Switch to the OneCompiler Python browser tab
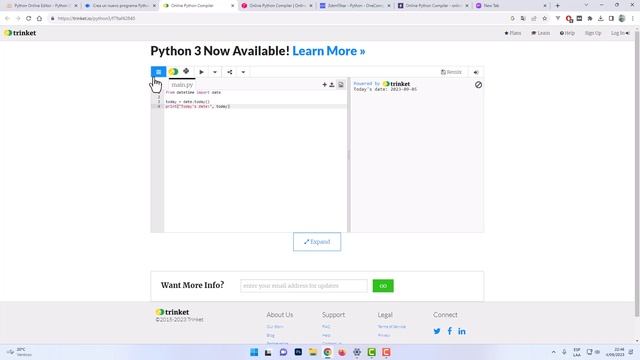640x360 pixels. click(354, 6)
